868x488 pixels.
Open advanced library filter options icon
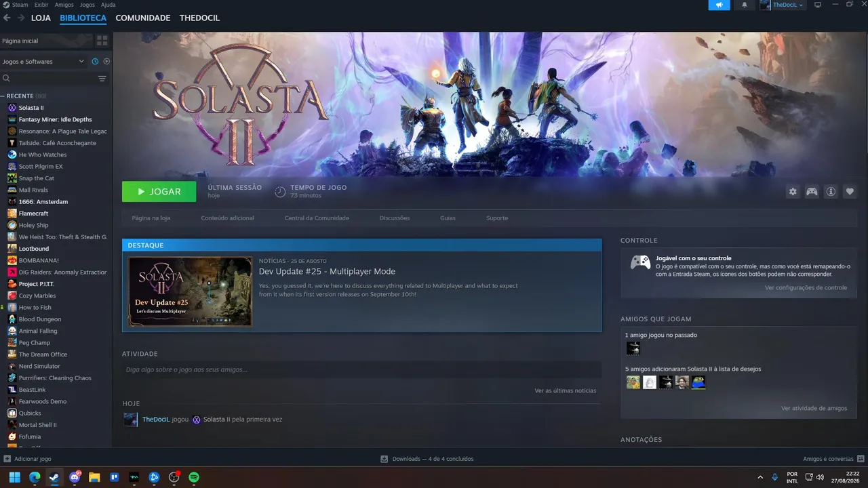(x=102, y=79)
